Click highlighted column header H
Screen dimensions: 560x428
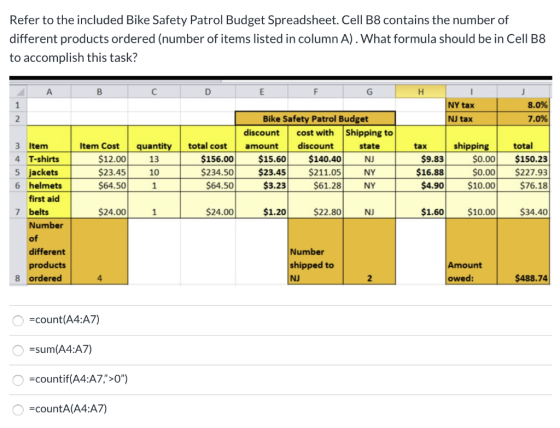[420, 91]
